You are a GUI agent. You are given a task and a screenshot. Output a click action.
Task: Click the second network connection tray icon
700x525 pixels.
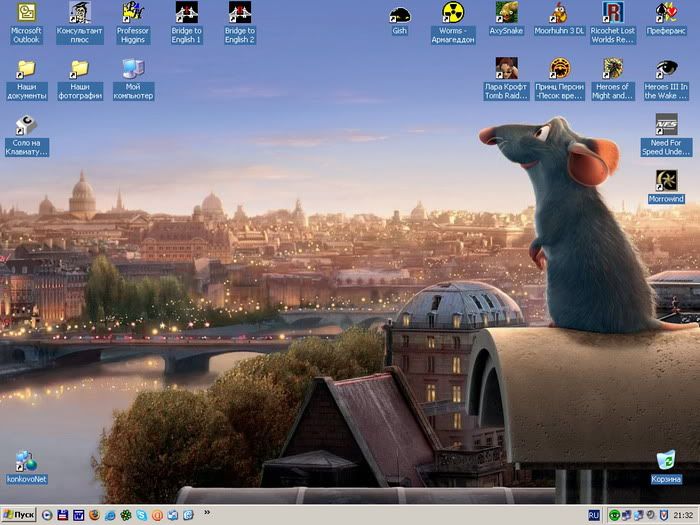point(639,515)
